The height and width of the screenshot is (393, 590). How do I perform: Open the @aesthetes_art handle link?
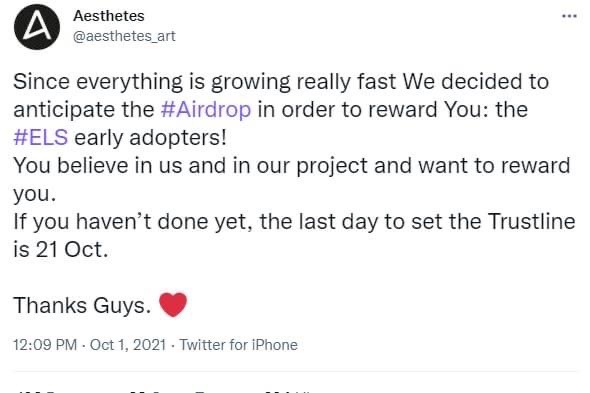tap(124, 36)
